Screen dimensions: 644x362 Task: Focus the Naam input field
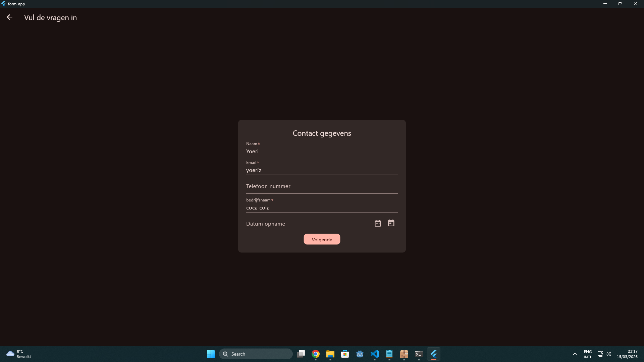[321, 151]
